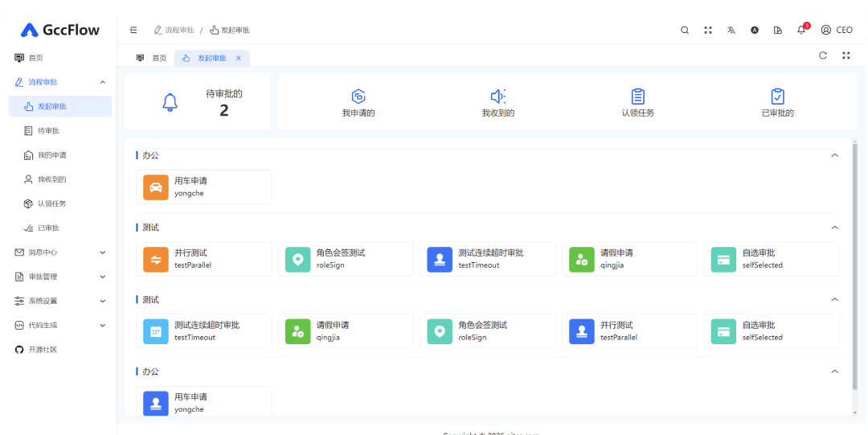
Task: Switch to the 首页 tab
Action: click(x=151, y=58)
